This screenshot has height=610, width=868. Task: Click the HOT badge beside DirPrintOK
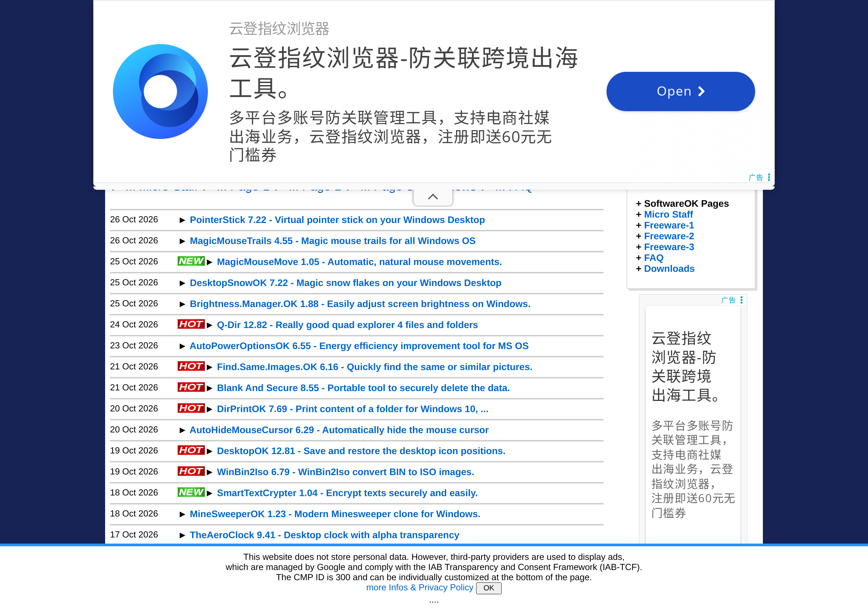click(191, 408)
